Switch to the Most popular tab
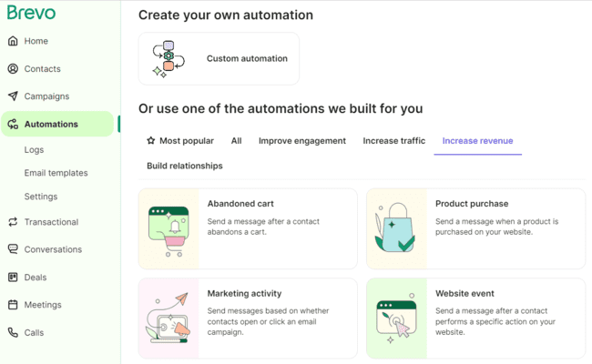 pyautogui.click(x=180, y=141)
